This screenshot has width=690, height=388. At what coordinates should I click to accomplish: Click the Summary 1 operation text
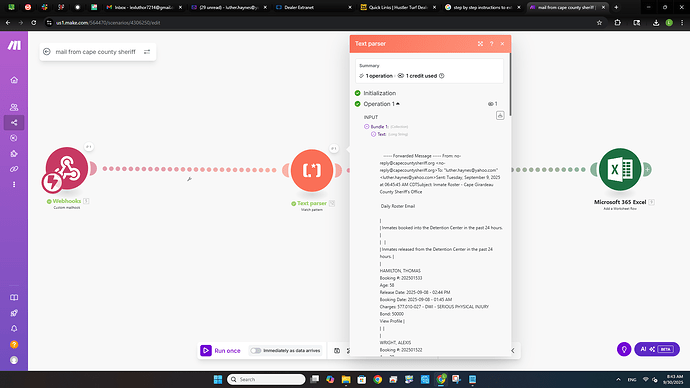click(x=379, y=76)
